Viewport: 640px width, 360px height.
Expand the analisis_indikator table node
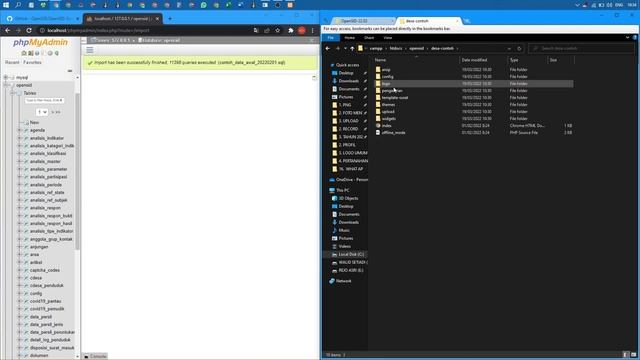[20, 138]
